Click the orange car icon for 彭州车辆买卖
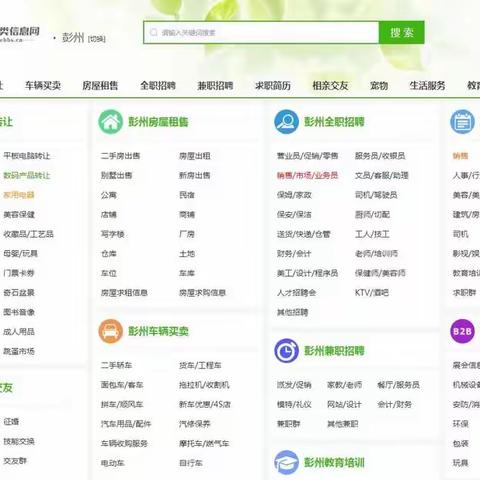480x480 pixels. [x=111, y=331]
